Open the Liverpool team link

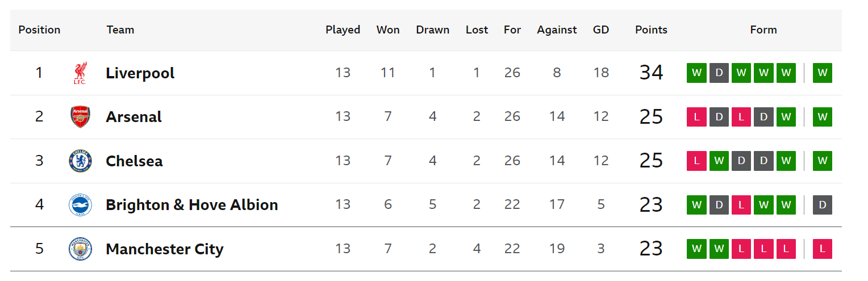coord(140,73)
